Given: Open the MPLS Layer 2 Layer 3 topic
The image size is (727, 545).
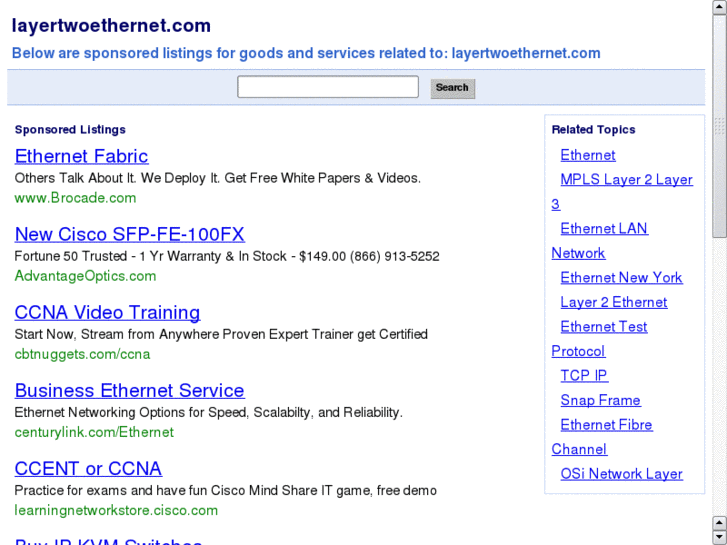Looking at the screenshot, I should click(x=626, y=180).
